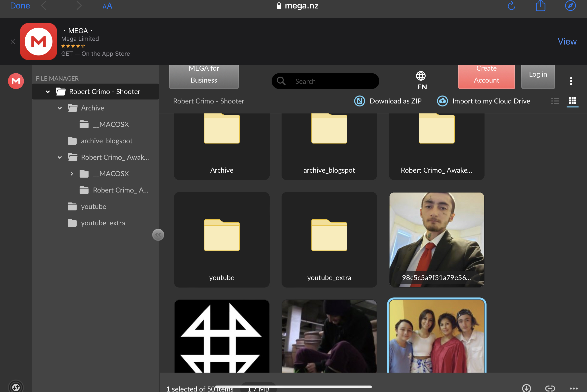Click the link icon in bottom bar

[550, 388]
